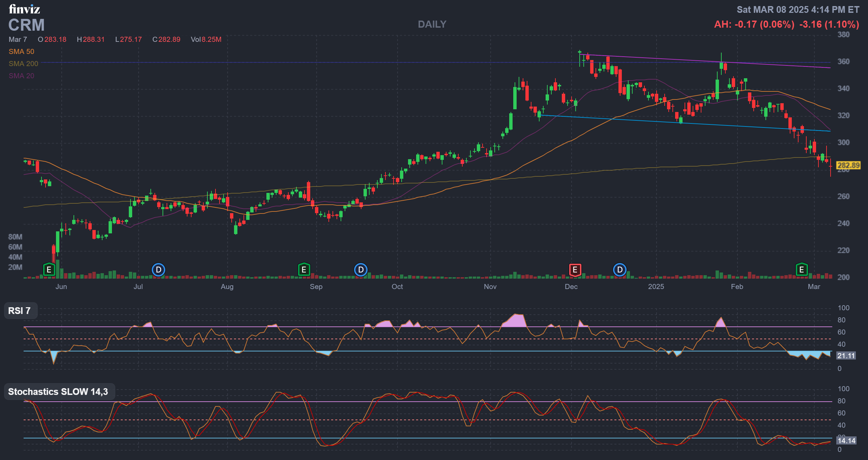Click the open price 283.18 value
This screenshot has height=460, width=868.
click(x=55, y=39)
